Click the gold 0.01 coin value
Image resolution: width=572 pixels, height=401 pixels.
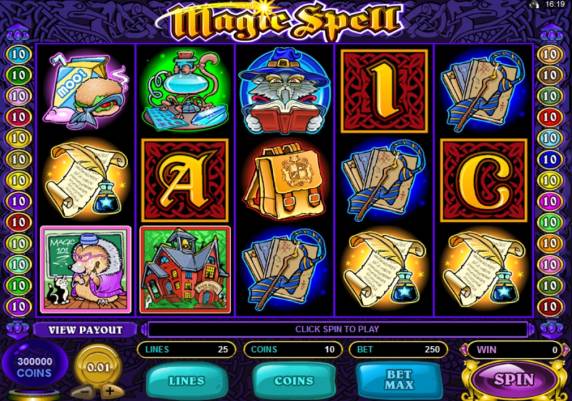(97, 367)
